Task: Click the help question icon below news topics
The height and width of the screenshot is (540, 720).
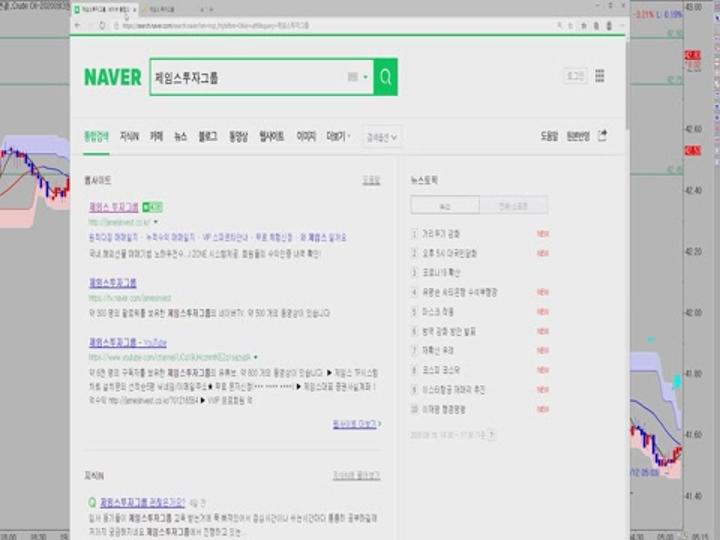Action: (491, 434)
